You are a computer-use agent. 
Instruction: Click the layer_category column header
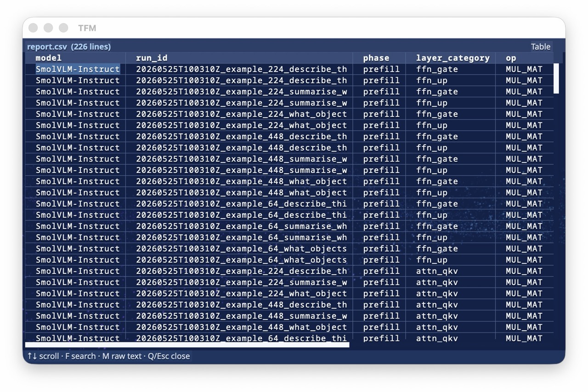point(452,58)
